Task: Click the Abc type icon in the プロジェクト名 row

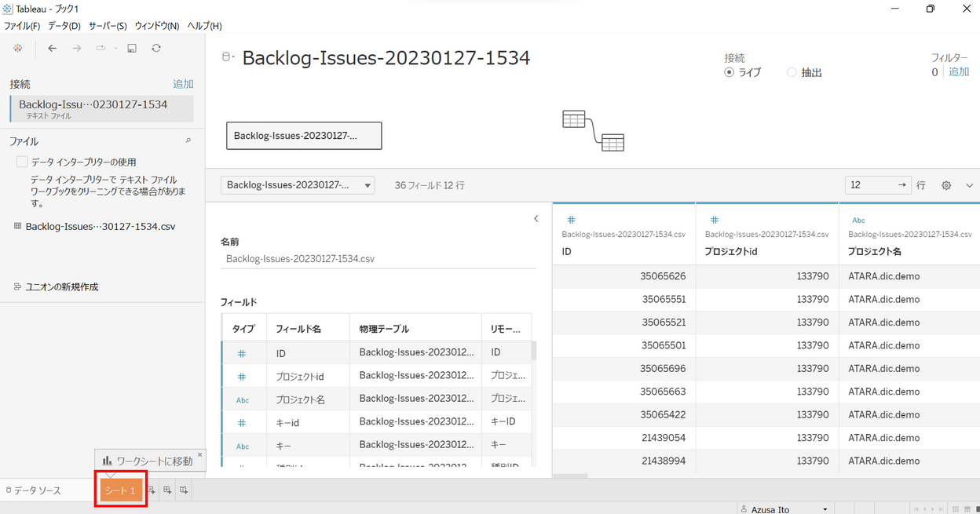Action: point(243,399)
